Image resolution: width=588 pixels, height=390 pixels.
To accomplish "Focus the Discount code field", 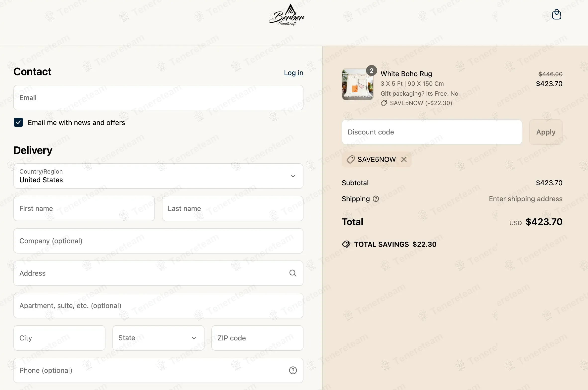I will click(x=432, y=132).
